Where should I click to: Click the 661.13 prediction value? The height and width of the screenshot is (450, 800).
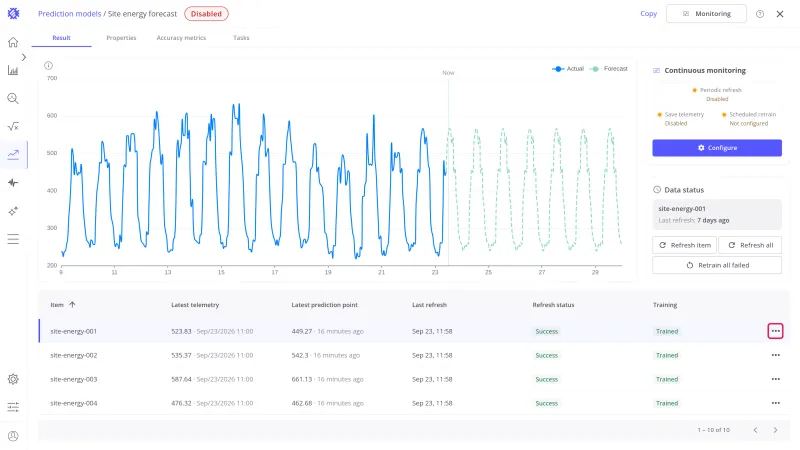[x=302, y=379]
